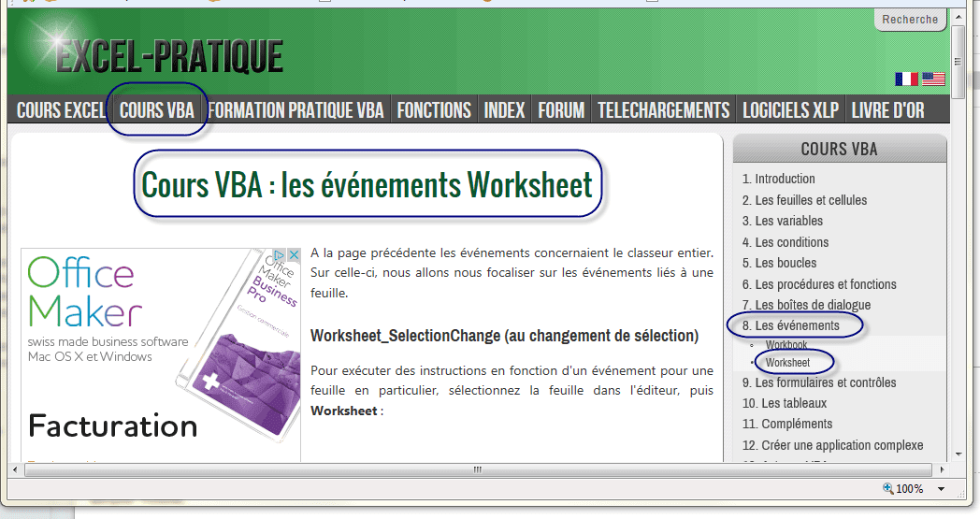Expand the Les événements sidebar section

pos(797,325)
